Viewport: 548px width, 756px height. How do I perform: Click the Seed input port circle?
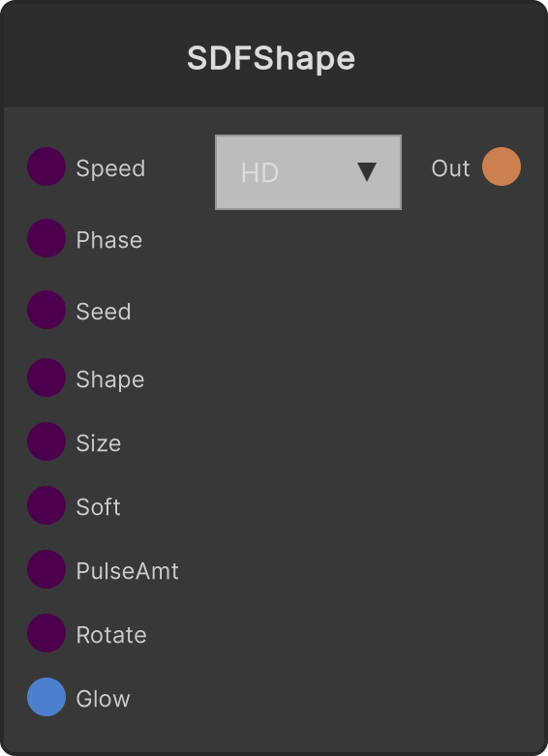(x=46, y=310)
